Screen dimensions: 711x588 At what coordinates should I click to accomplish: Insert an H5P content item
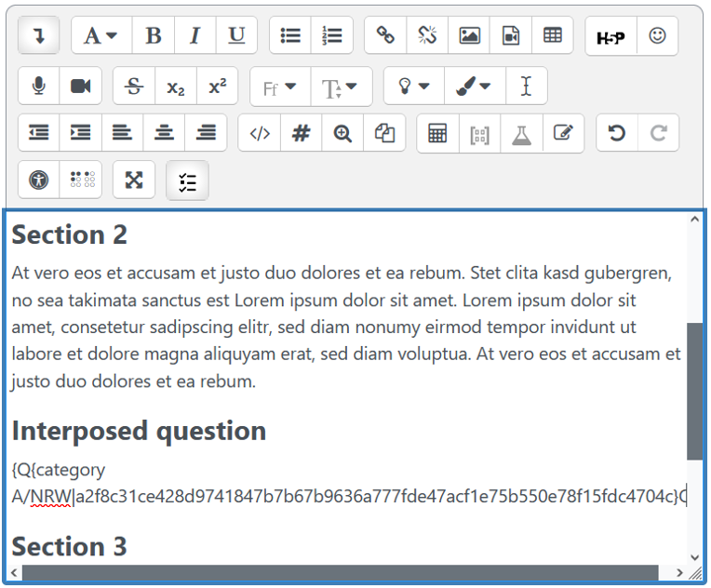pyautogui.click(x=610, y=36)
